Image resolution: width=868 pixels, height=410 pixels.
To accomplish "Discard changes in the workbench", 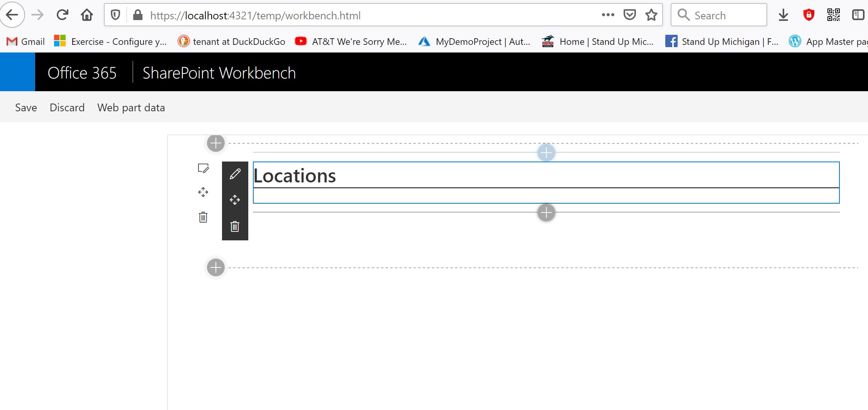I will click(67, 107).
